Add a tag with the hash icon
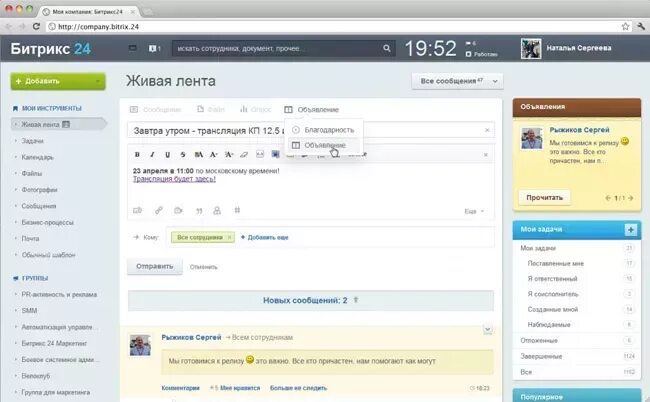The width and height of the screenshot is (650, 402). coord(237,210)
